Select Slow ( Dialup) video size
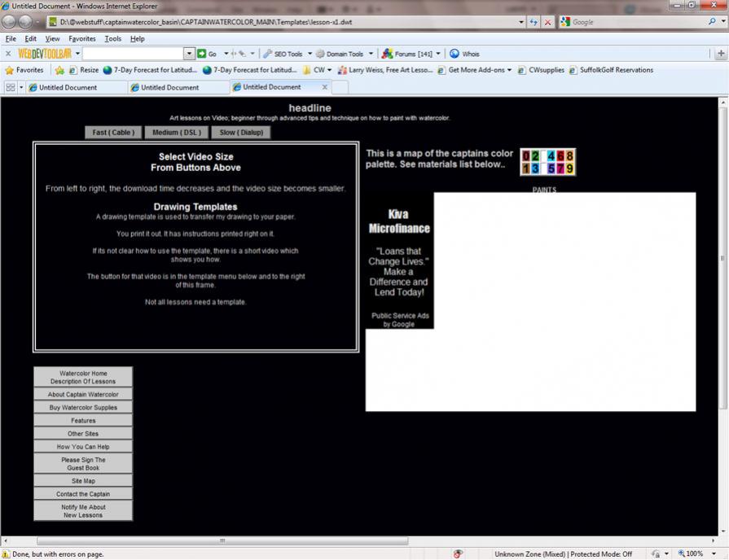This screenshot has height=560, width=729. pyautogui.click(x=241, y=133)
